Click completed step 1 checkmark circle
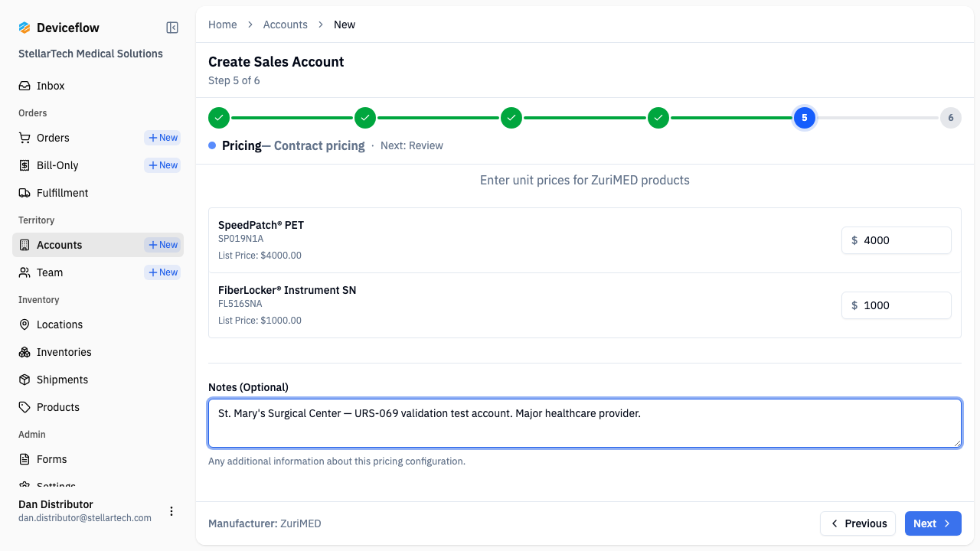Viewport: 980px width, 551px height. point(219,118)
